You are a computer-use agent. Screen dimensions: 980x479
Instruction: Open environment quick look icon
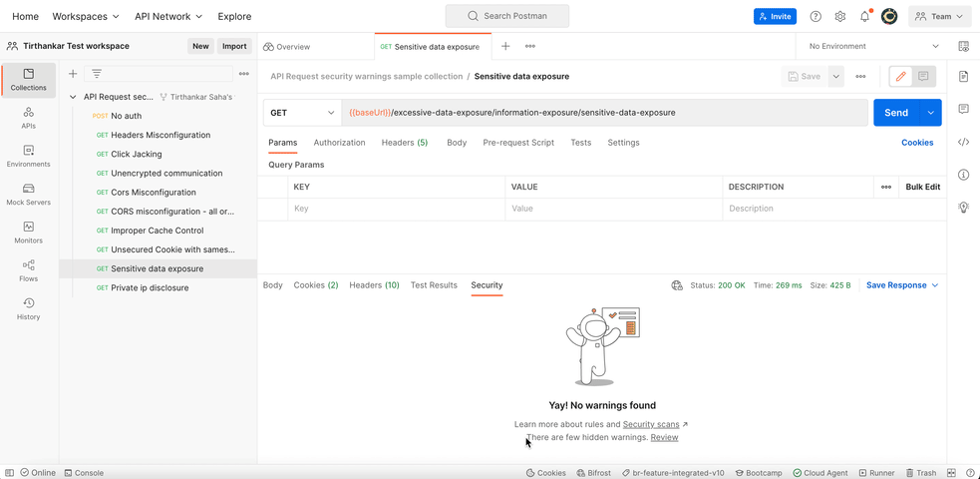point(963,46)
